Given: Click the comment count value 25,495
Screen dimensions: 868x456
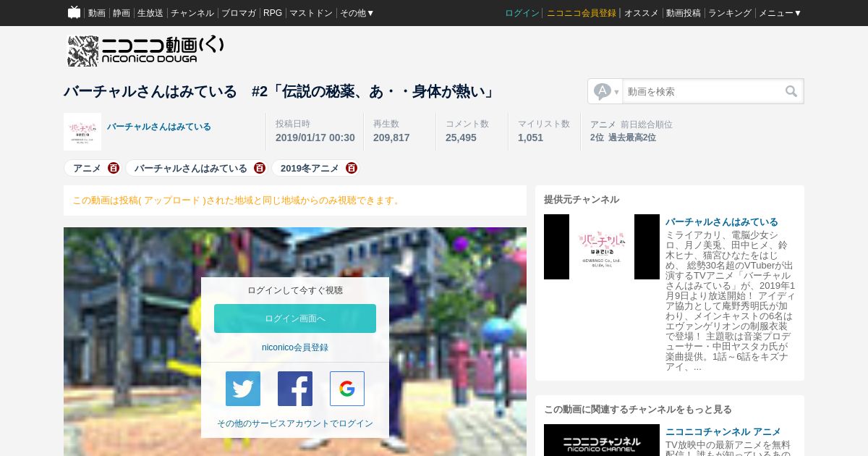Looking at the screenshot, I should click(x=461, y=138).
